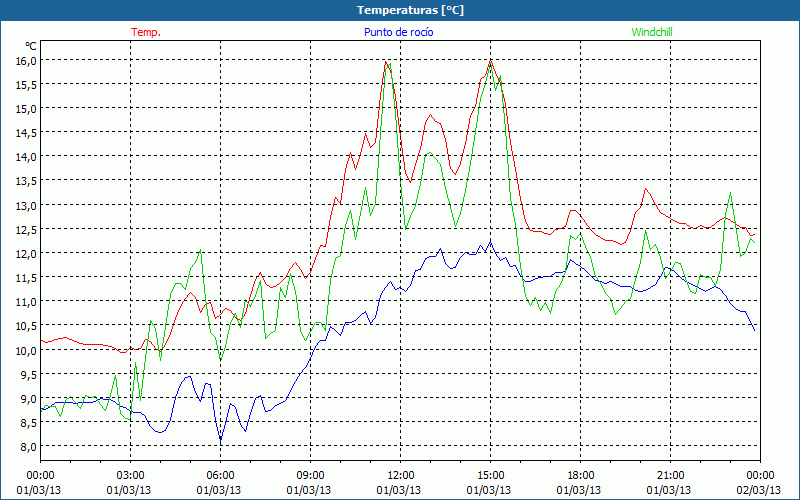The width and height of the screenshot is (800, 500).
Task: Click the '14,0' y-axis value
Action: coord(27,157)
